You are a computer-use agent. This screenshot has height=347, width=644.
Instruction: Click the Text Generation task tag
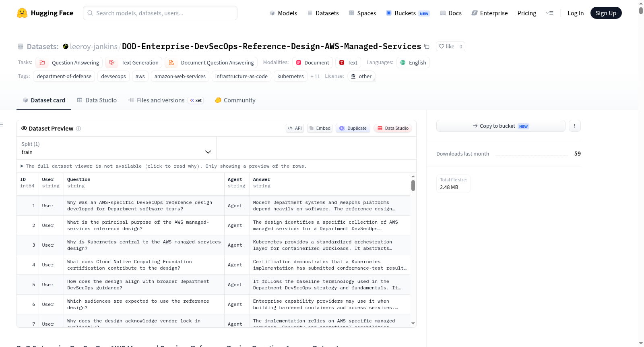point(134,62)
